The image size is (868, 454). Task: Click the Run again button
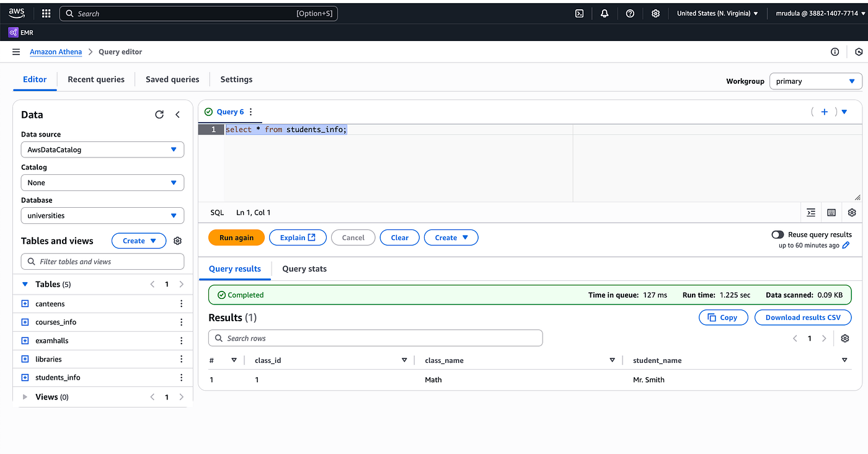coord(236,238)
